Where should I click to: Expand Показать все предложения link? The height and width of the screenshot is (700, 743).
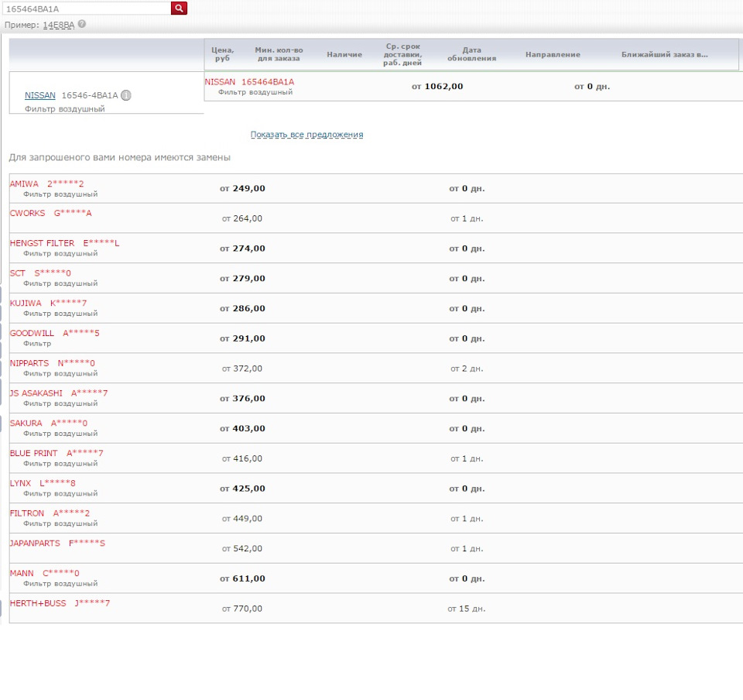coord(306,135)
